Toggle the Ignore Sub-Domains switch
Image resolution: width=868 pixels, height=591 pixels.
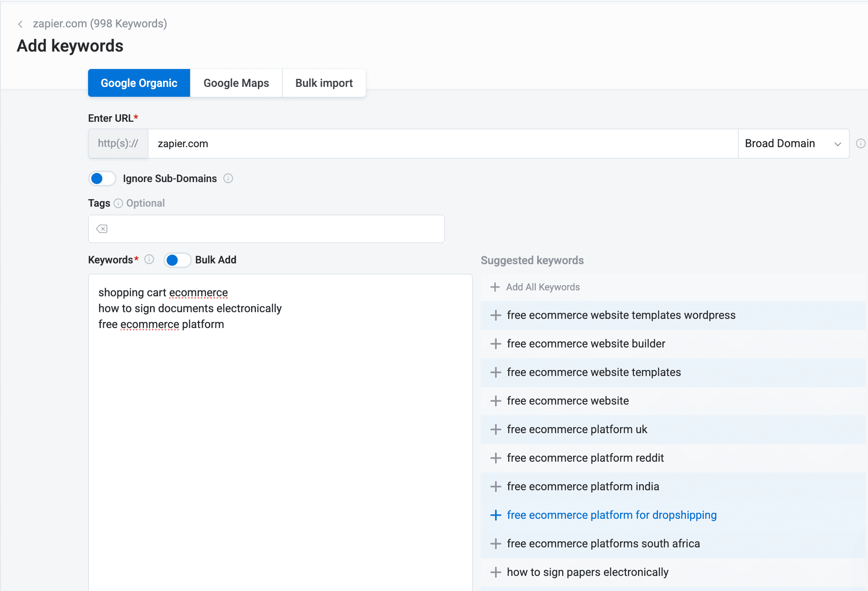tap(102, 178)
